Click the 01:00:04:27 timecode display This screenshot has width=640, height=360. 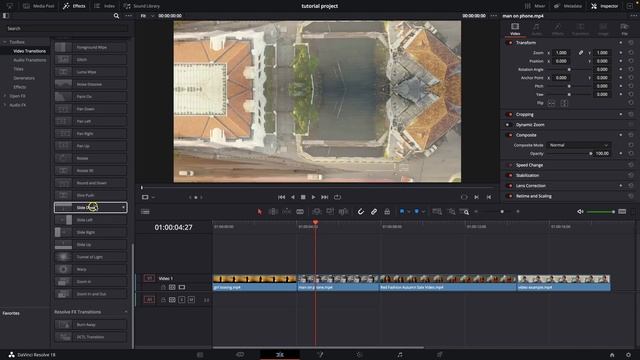pyautogui.click(x=173, y=227)
